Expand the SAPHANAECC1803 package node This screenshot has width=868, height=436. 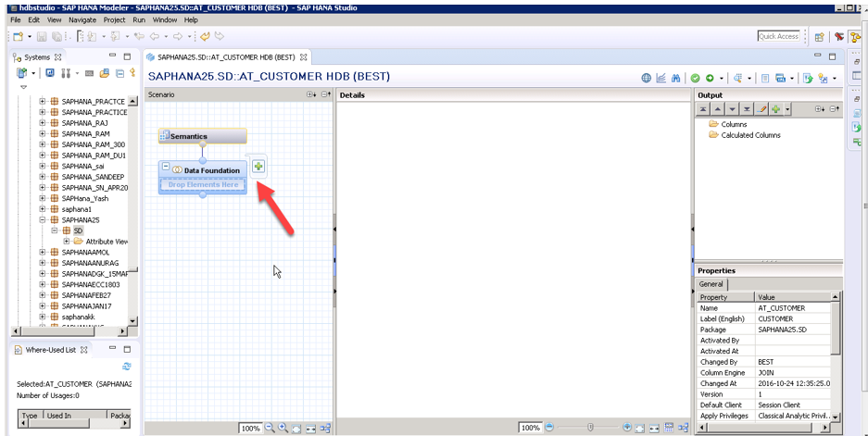43,284
